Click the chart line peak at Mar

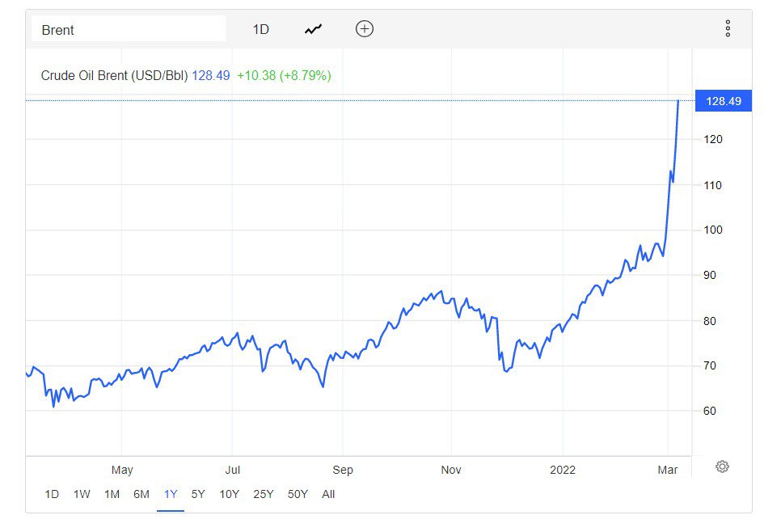[x=678, y=101]
